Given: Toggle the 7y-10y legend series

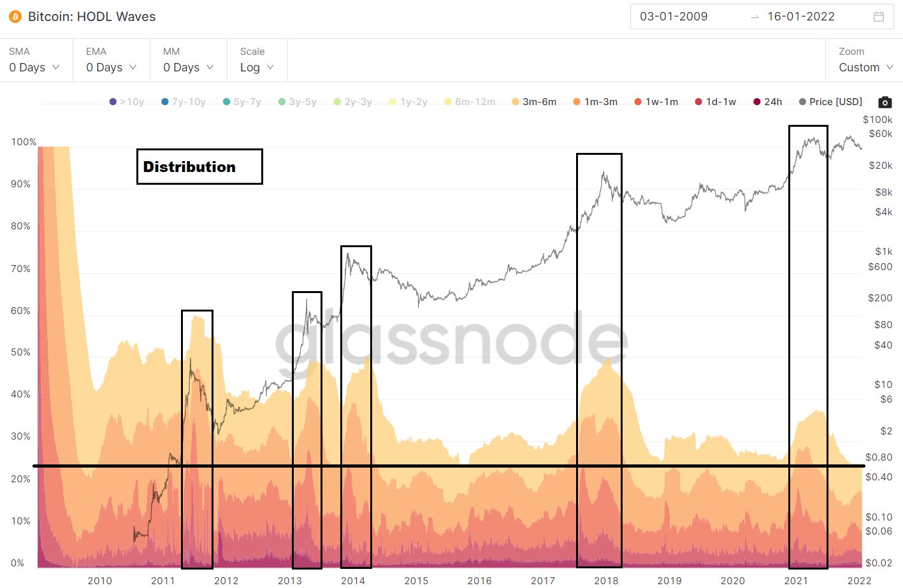Looking at the screenshot, I should pos(184,102).
